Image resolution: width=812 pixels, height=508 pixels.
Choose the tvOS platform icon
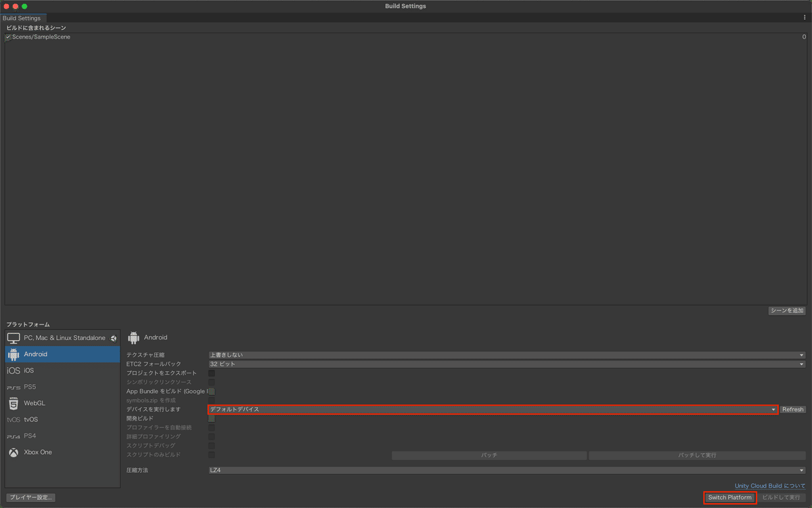(x=14, y=419)
